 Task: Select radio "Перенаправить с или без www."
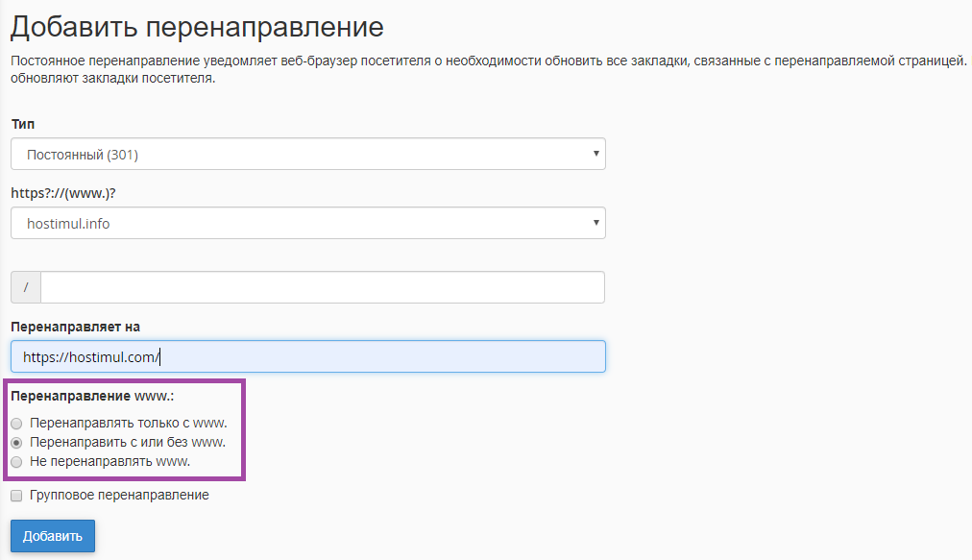[x=16, y=443]
